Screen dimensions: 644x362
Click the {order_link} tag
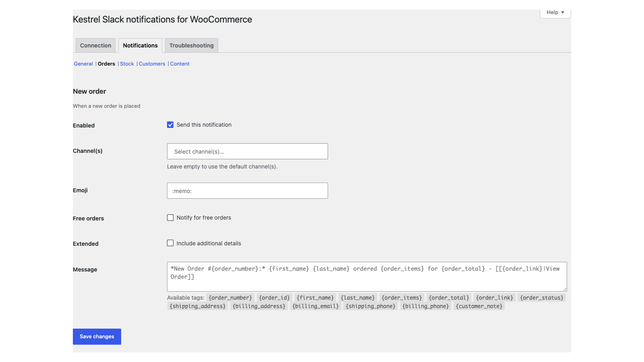click(x=494, y=298)
